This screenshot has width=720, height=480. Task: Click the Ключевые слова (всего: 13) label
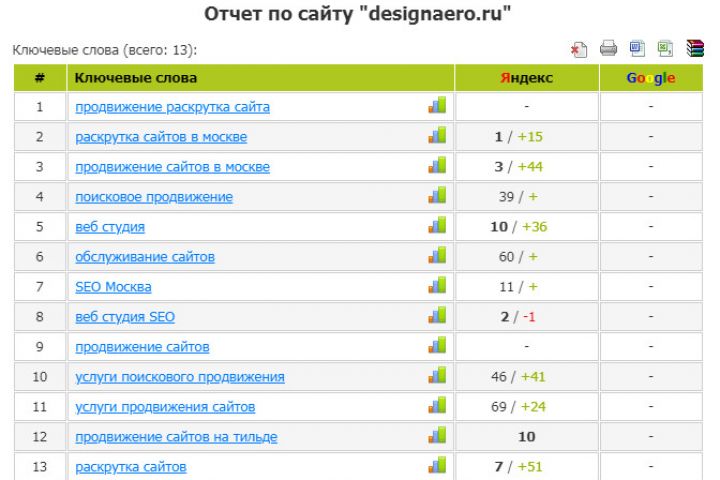click(105, 50)
